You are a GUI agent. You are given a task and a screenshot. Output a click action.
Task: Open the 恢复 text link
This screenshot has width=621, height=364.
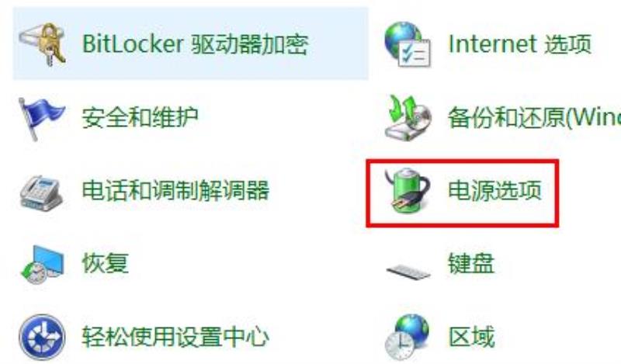[x=106, y=263]
